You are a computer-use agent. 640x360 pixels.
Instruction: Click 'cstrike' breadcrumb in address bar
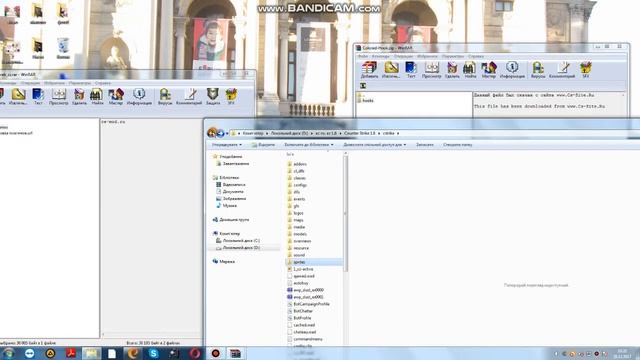pos(389,133)
